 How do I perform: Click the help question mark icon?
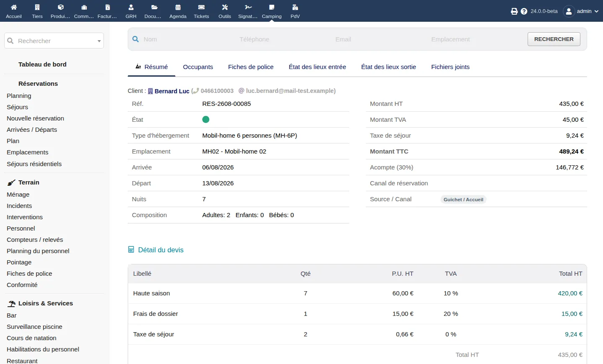524,11
